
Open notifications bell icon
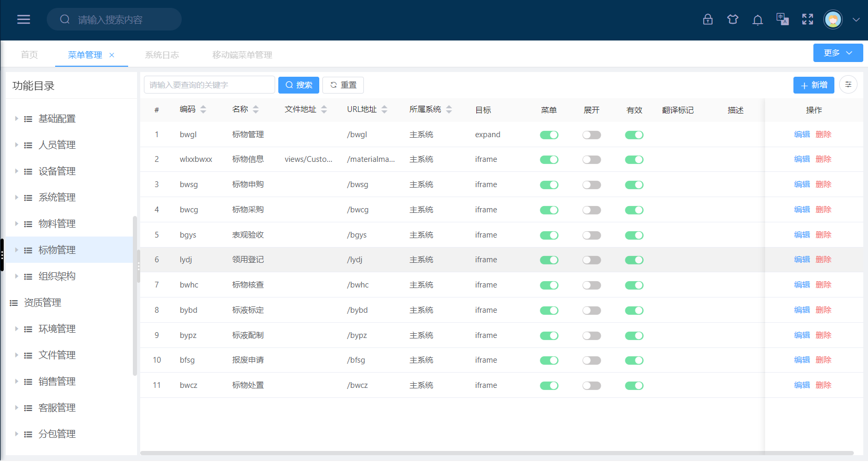757,20
